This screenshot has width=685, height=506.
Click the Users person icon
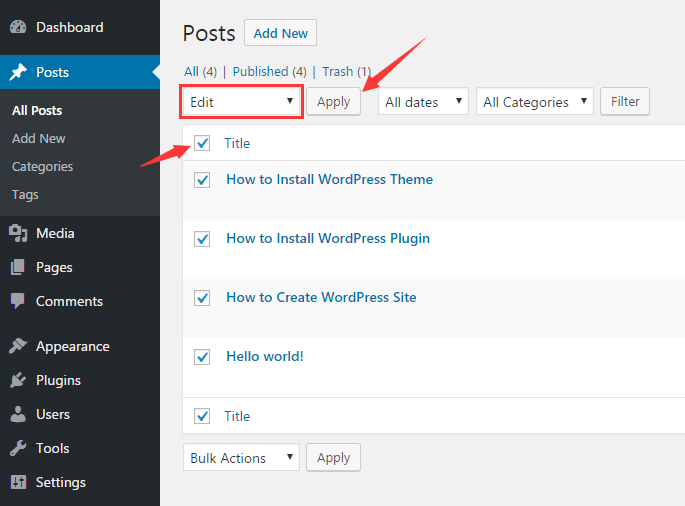pos(18,414)
